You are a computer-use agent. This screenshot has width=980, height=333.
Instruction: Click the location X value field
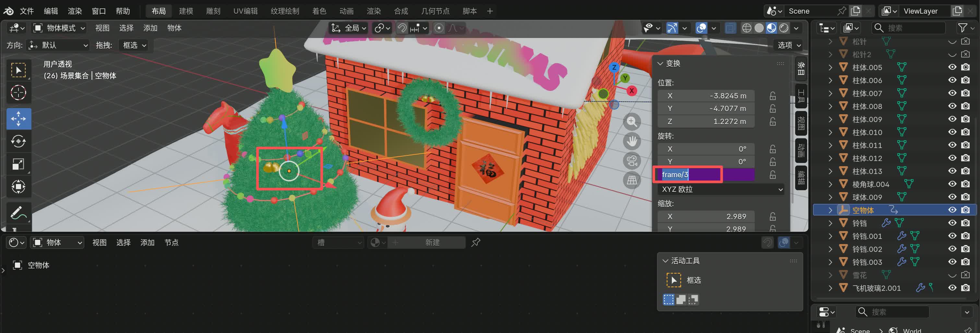point(706,95)
